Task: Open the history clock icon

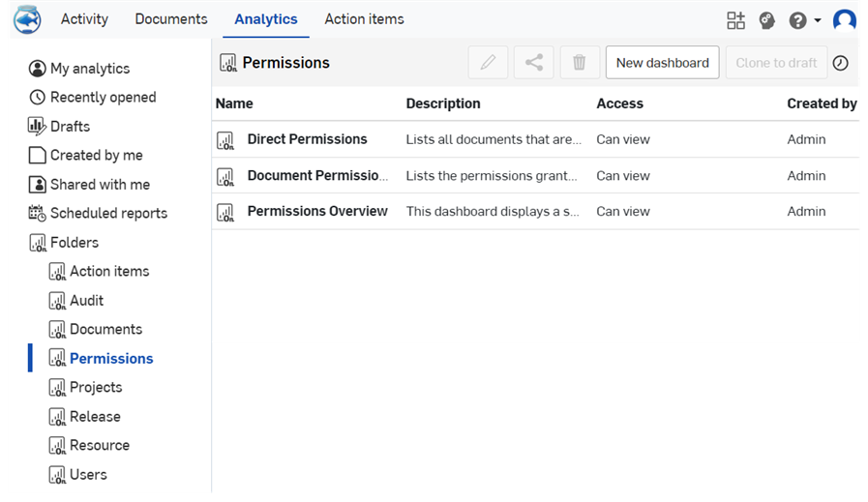Action: [x=840, y=63]
